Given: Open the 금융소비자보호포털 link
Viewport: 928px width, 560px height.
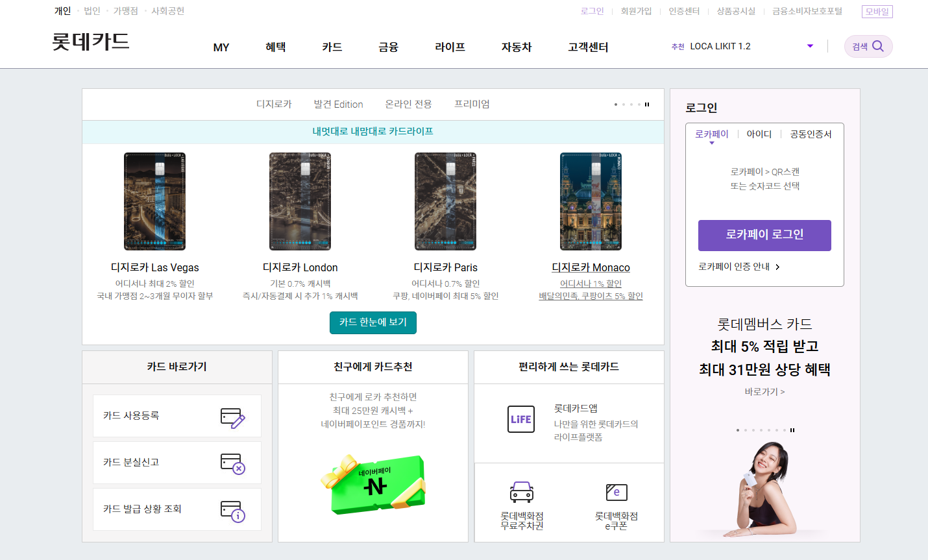Looking at the screenshot, I should tap(807, 11).
